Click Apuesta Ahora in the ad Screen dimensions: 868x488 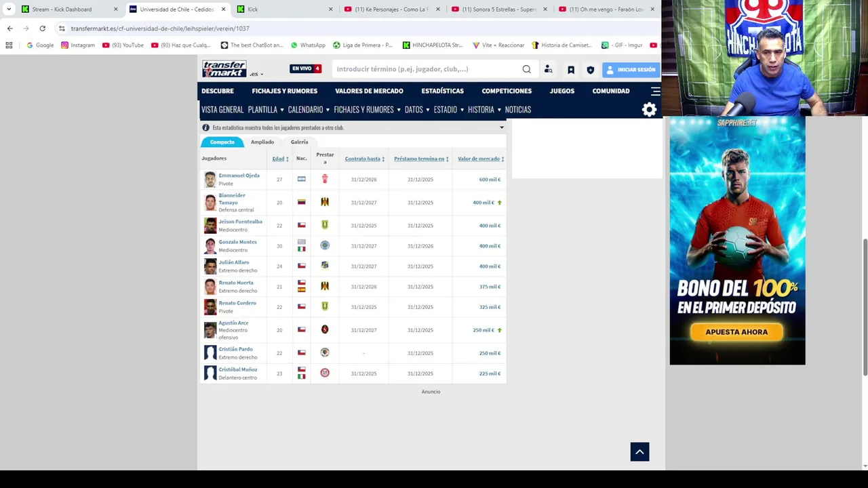(x=736, y=332)
